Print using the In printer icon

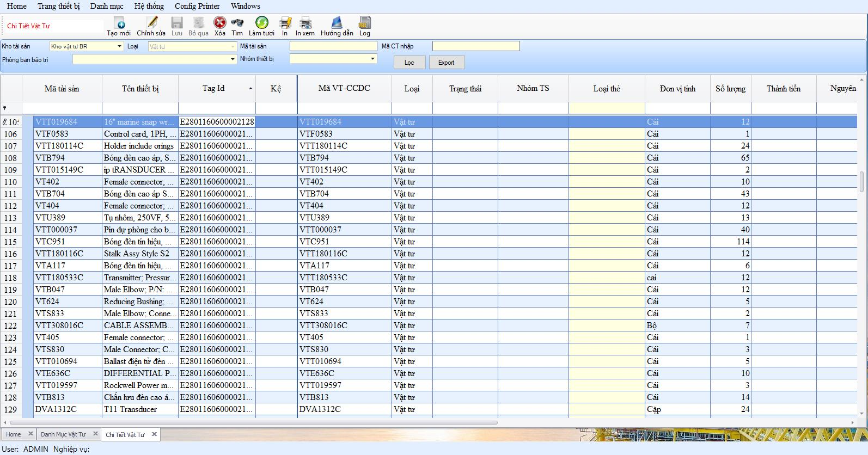[x=285, y=23]
